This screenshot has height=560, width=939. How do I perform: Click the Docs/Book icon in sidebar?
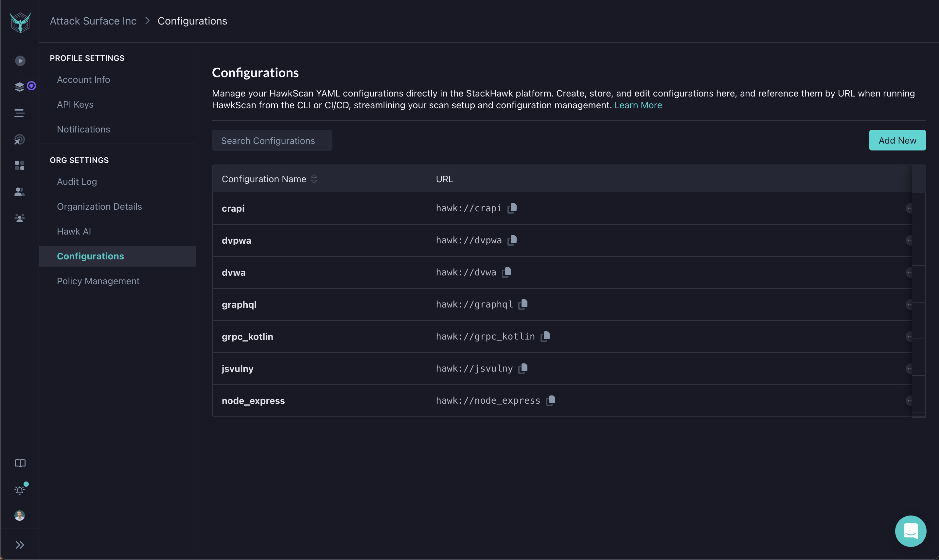pos(19,463)
